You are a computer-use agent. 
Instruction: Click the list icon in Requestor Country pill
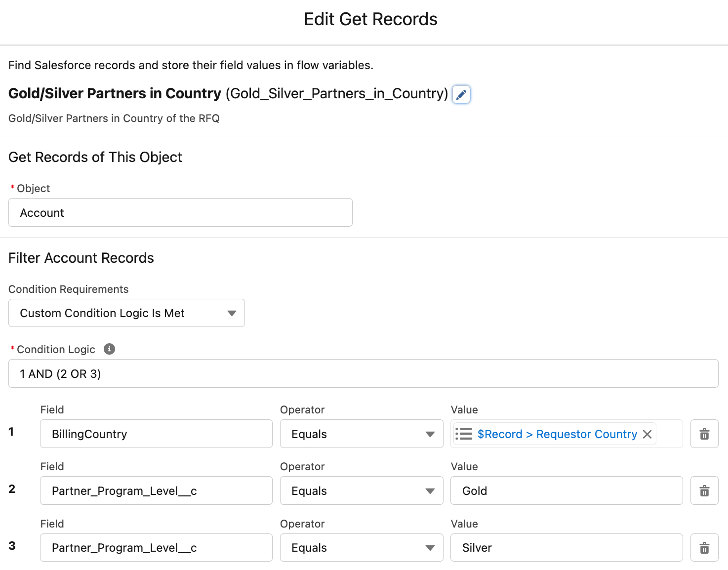click(x=464, y=434)
